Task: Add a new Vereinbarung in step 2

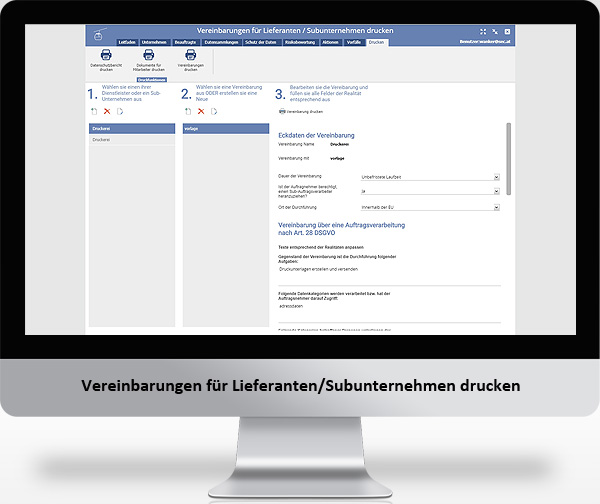Action: point(188,111)
